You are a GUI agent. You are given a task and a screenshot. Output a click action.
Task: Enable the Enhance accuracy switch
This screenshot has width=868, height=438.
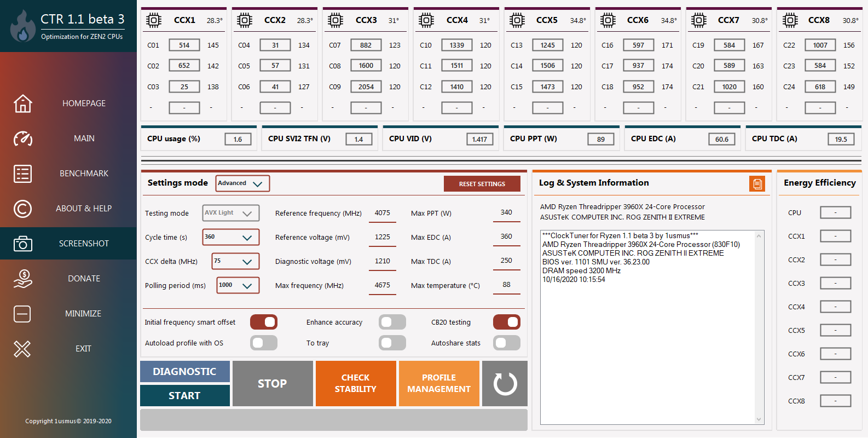(x=392, y=322)
